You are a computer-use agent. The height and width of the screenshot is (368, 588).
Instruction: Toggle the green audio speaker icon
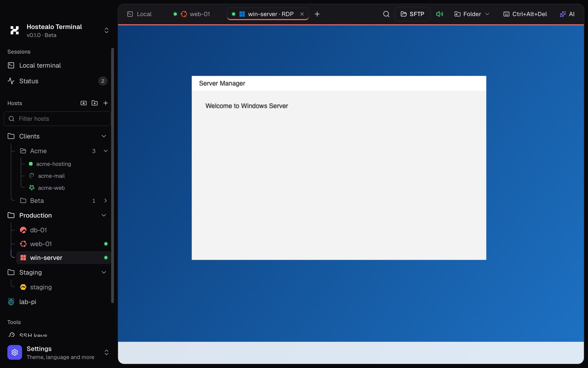tap(439, 14)
